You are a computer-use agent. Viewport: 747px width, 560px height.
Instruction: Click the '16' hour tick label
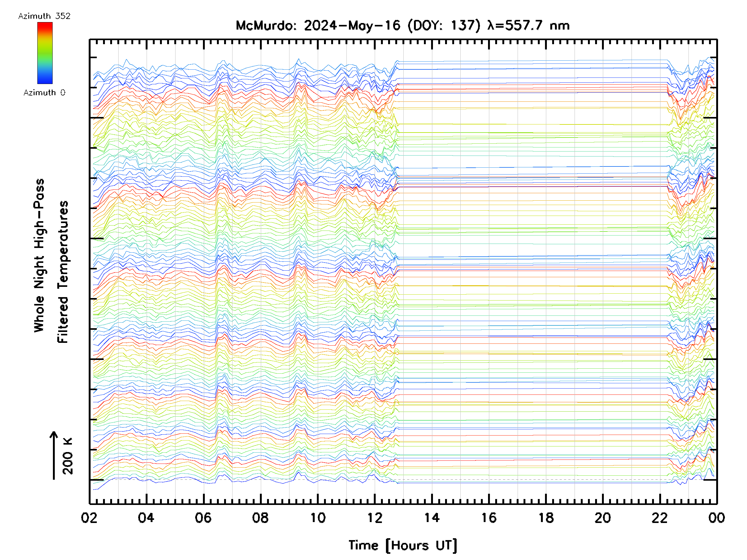click(x=489, y=518)
